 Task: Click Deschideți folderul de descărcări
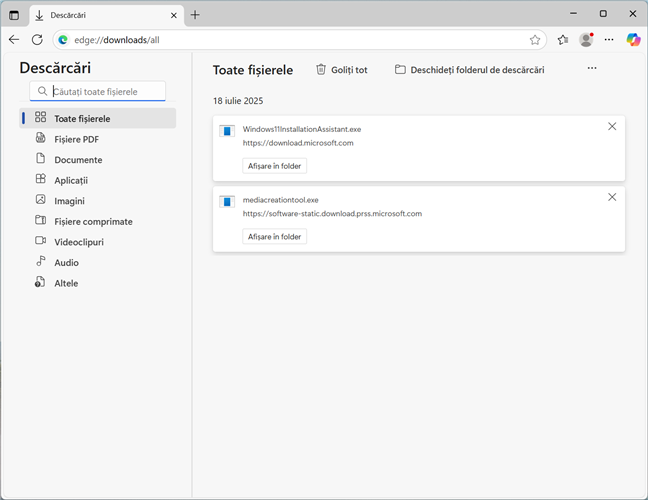tap(470, 70)
